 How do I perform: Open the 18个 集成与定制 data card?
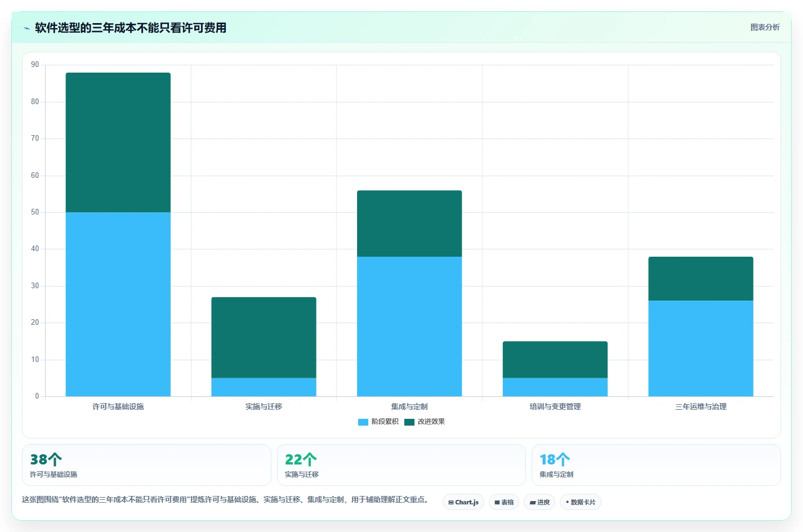[656, 465]
